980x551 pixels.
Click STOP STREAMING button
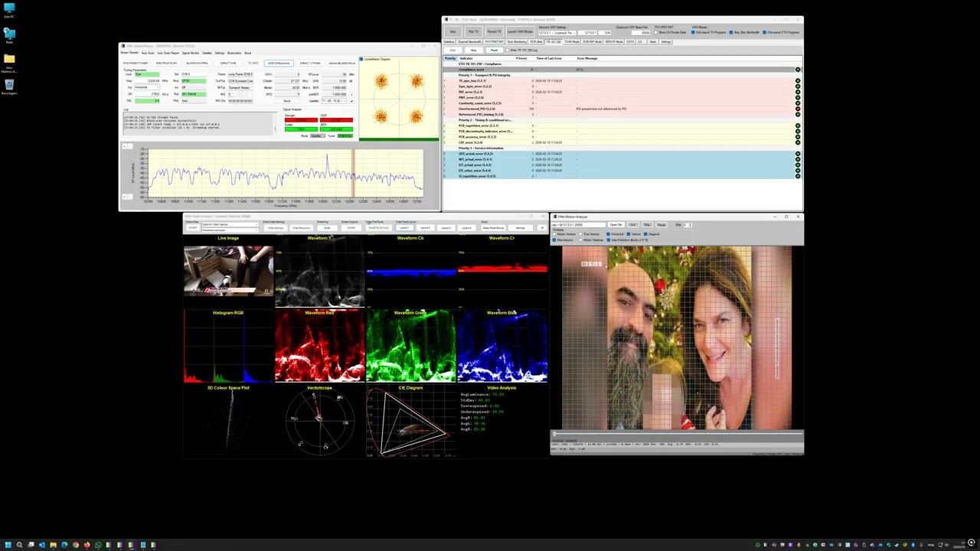tap(279, 63)
